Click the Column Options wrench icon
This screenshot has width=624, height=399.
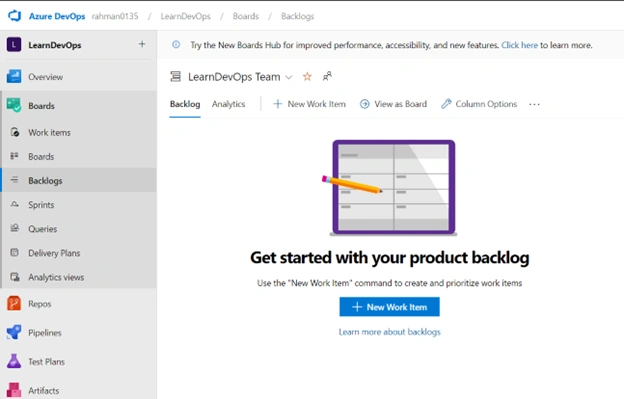point(446,104)
